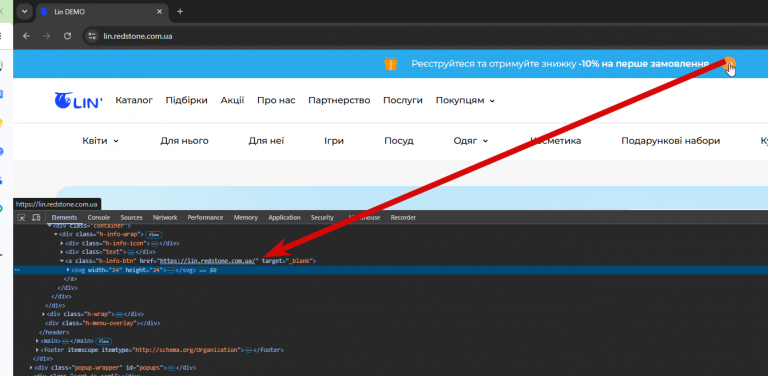Expand the main element node
Screen dimensions: 768x376
pyautogui.click(x=37, y=341)
